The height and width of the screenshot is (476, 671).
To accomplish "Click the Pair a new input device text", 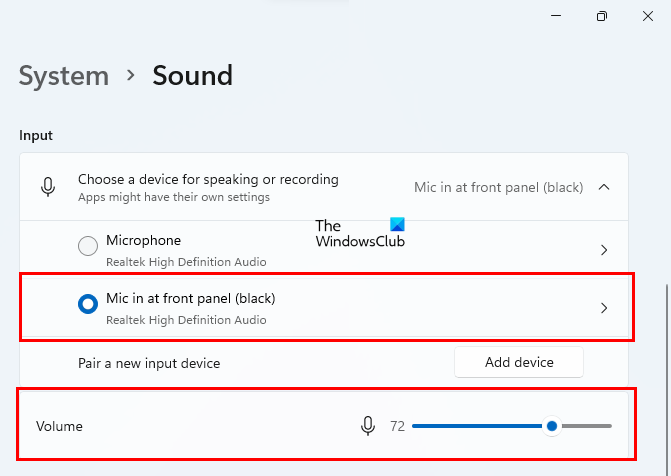I will 149,363.
